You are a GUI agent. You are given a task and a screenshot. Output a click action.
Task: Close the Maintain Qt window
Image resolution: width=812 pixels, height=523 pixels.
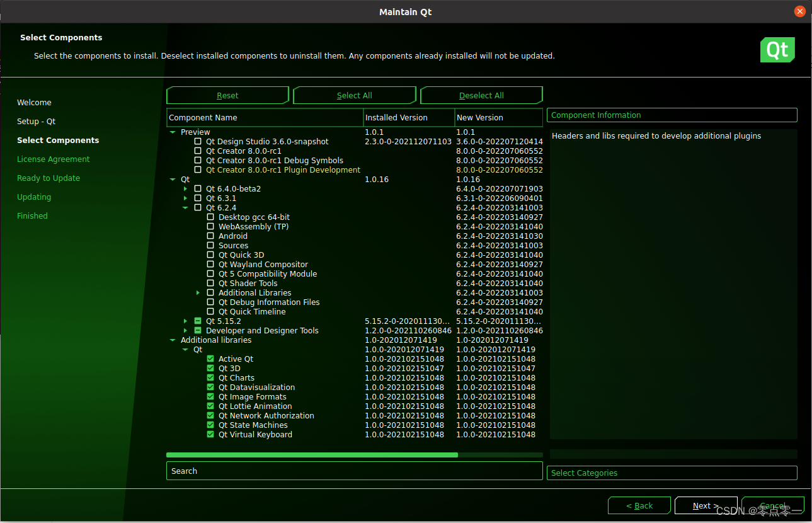point(799,11)
